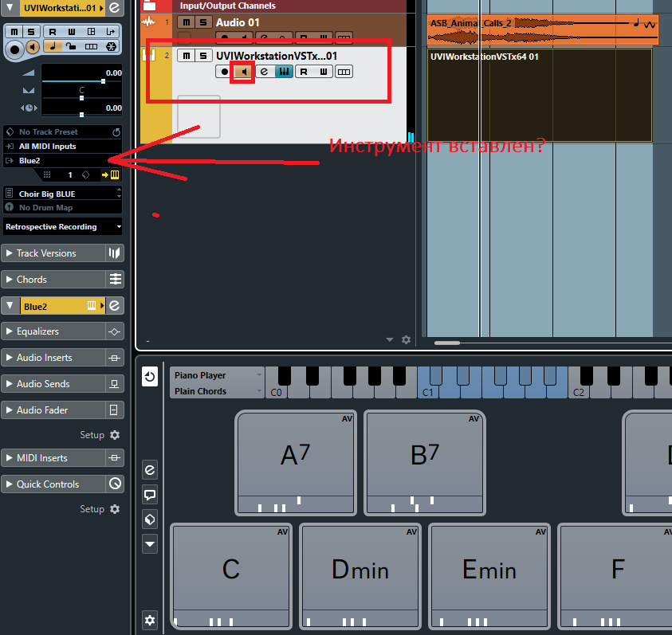This screenshot has height=635, width=672.
Task: Toggle Read Automation in the Inspector
Action: pos(53,32)
